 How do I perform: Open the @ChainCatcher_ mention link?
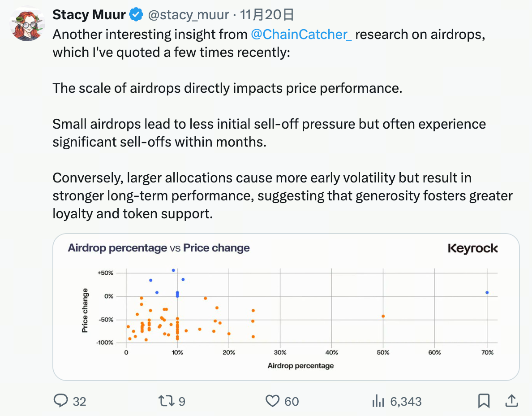301,35
